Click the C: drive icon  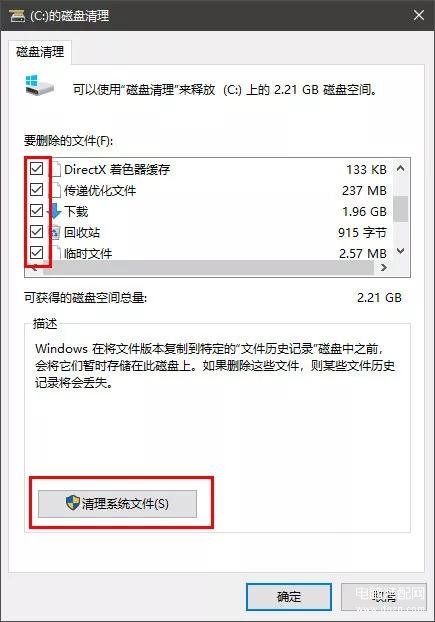point(39,84)
